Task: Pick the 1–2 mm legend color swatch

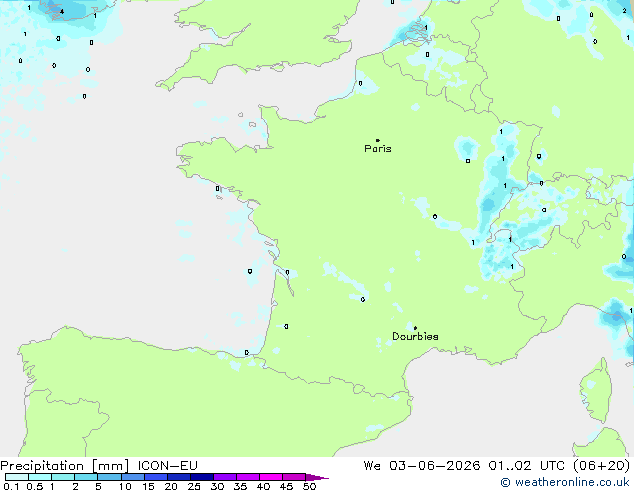Action: point(63,477)
